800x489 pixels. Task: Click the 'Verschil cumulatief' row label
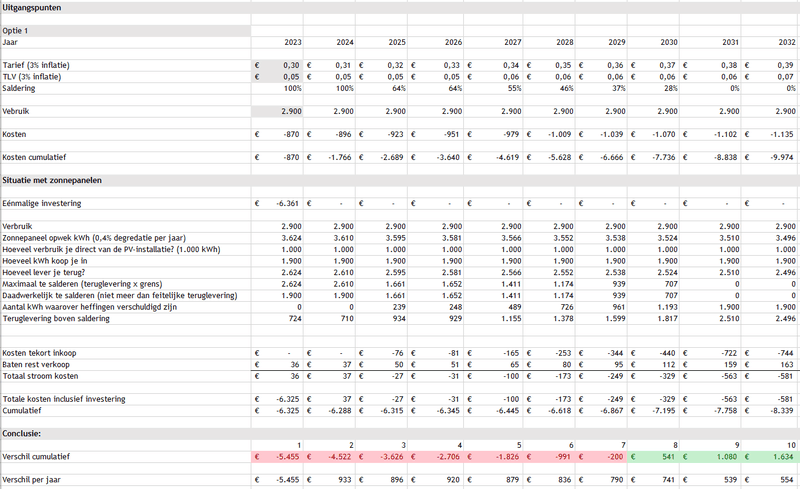(35, 457)
